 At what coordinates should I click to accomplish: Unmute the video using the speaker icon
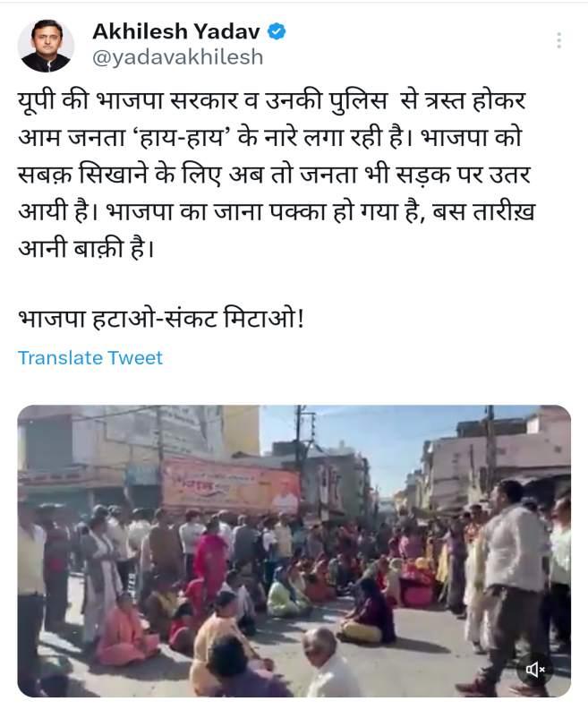[535, 669]
